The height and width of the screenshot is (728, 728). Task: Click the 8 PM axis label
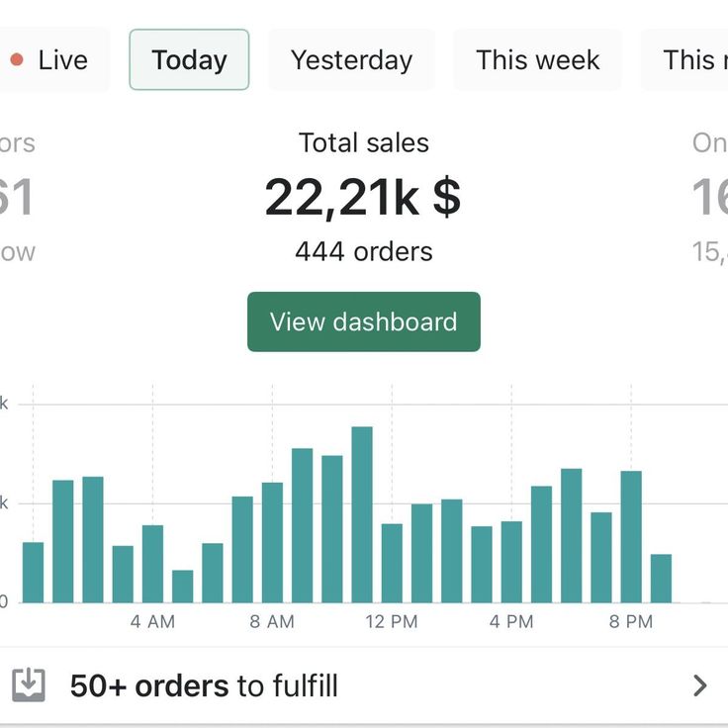click(631, 622)
